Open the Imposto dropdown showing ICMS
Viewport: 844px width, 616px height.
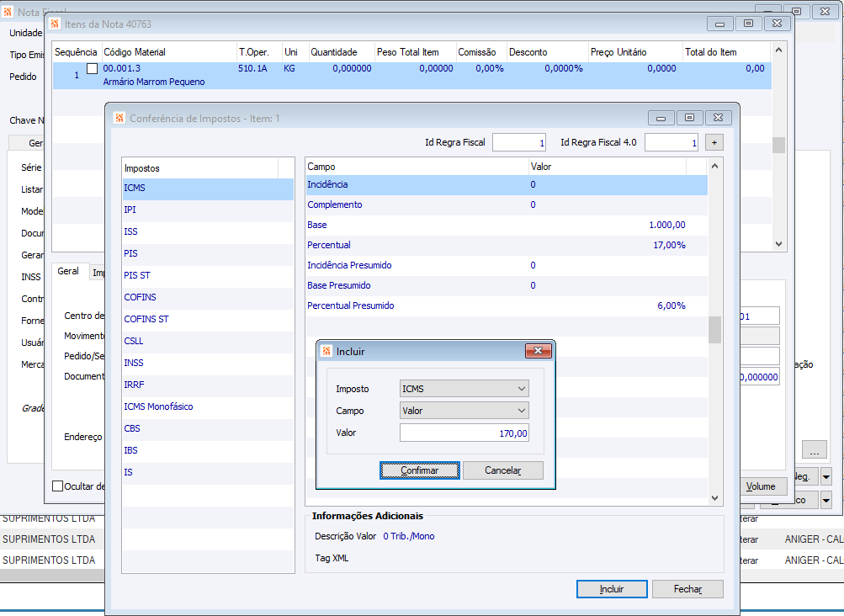tap(464, 389)
